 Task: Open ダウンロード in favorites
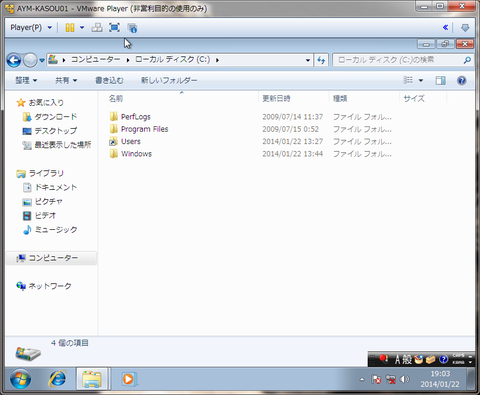[56, 117]
